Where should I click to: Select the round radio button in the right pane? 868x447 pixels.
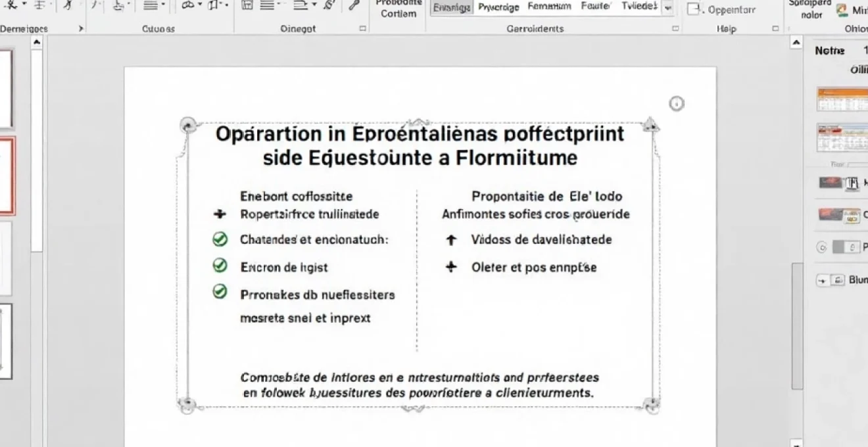pos(820,248)
